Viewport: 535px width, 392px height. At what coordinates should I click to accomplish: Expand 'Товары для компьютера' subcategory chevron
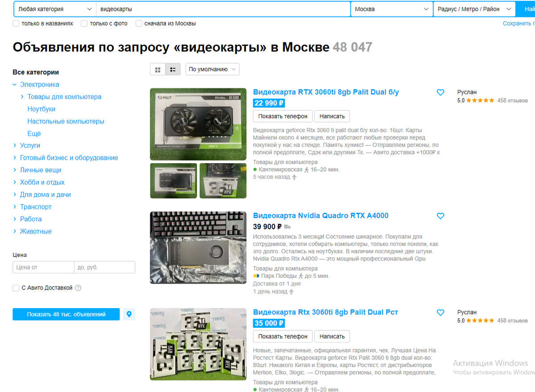pos(22,97)
